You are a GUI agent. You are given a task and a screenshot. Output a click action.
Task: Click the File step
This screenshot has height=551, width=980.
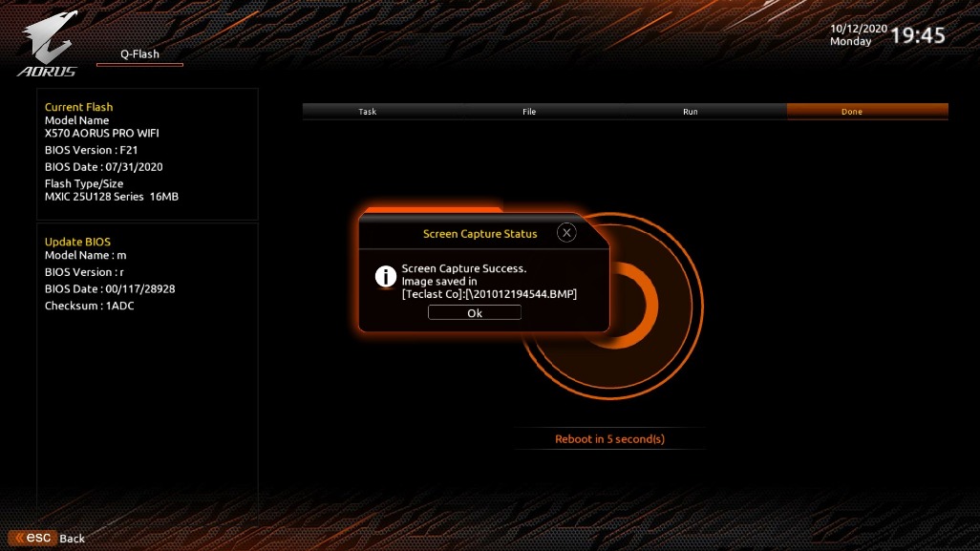[529, 112]
